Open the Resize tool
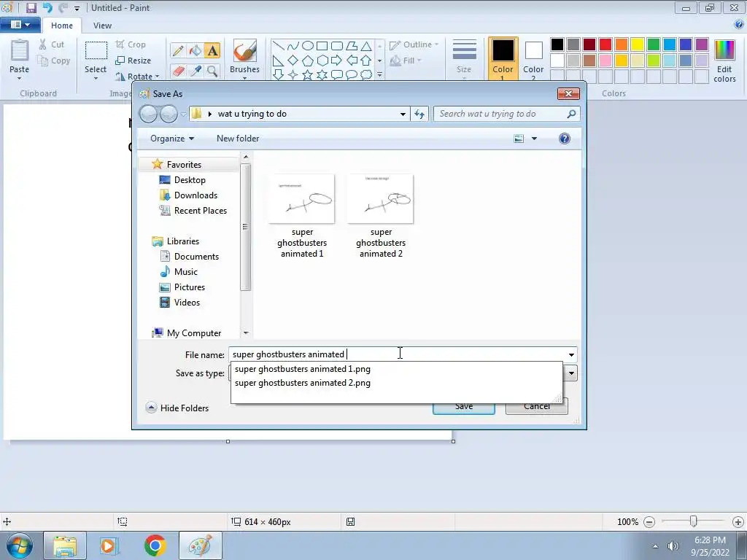Image resolution: width=747 pixels, height=560 pixels. pos(133,61)
